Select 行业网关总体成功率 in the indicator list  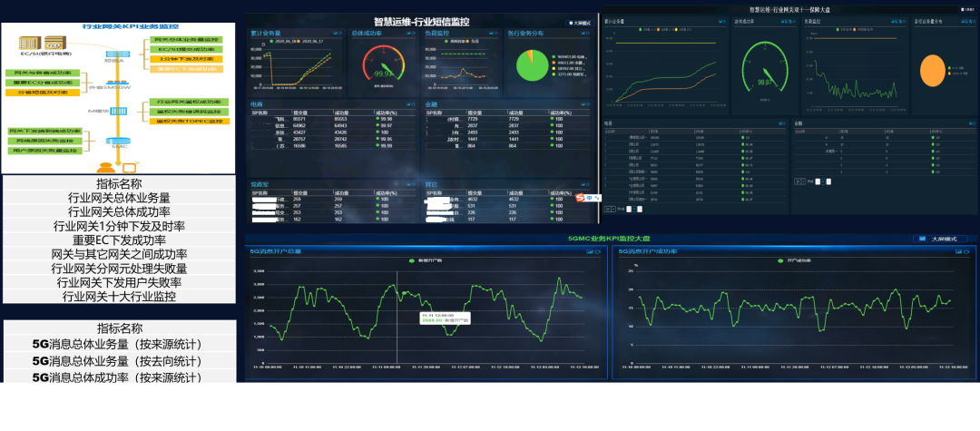(120, 211)
